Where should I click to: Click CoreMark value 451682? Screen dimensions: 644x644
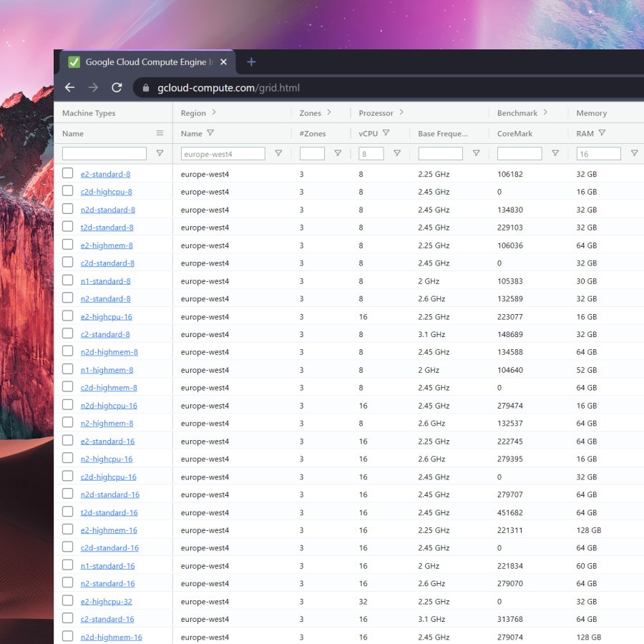tap(510, 512)
